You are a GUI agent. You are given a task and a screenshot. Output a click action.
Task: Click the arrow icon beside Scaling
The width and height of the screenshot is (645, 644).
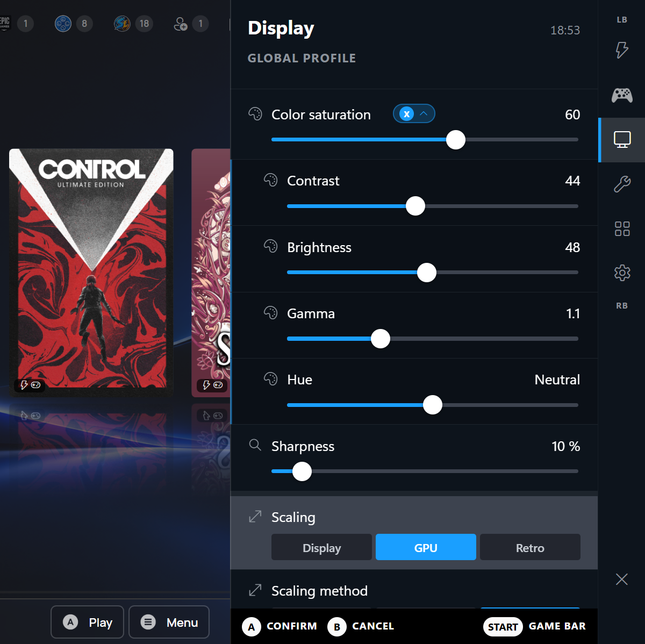point(255,517)
